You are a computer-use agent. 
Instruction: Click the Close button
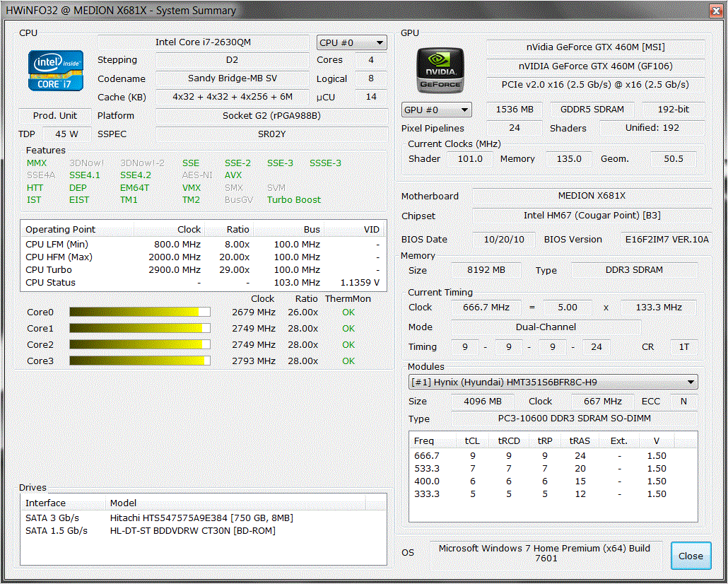[x=691, y=556]
